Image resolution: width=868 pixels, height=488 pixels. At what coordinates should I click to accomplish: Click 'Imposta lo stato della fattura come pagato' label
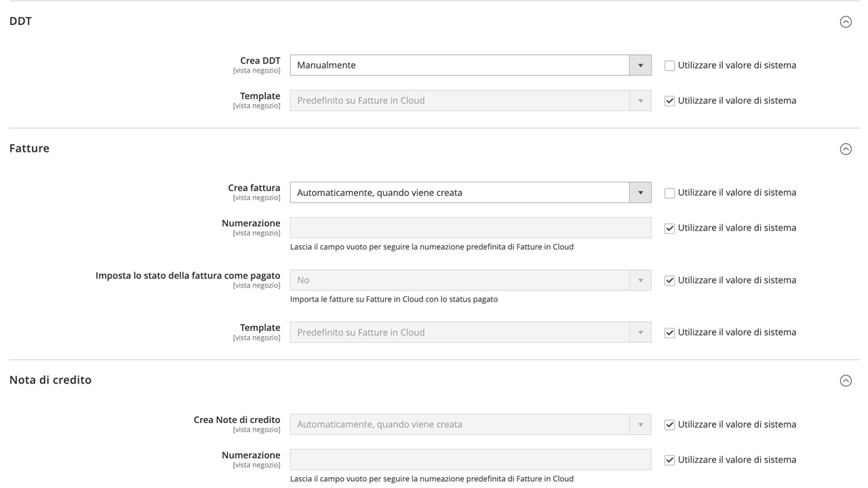coord(188,276)
